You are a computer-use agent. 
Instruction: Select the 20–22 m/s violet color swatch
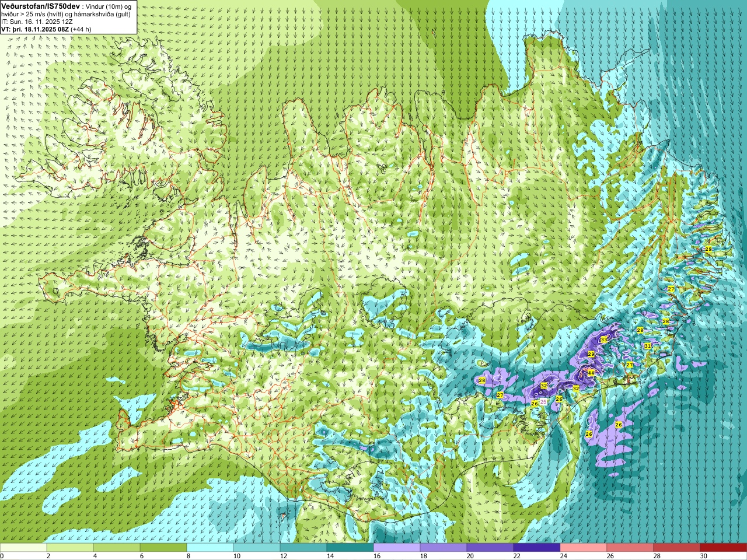point(490,548)
